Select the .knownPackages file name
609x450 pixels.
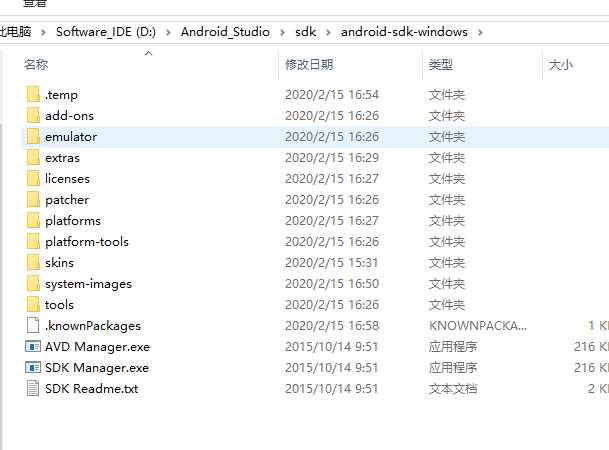[x=93, y=326]
